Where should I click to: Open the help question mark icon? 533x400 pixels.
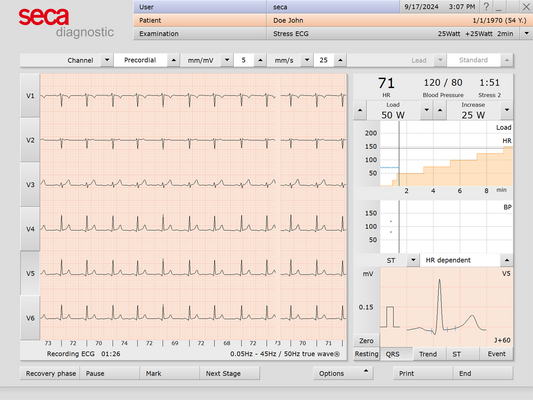coord(486,6)
